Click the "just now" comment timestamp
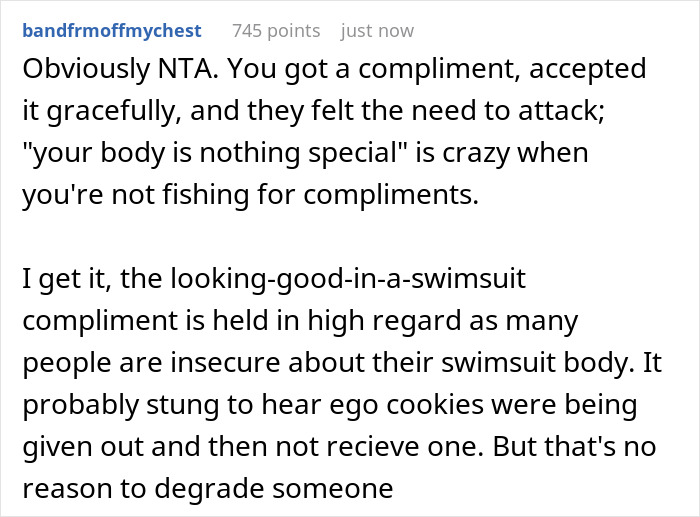700x517 pixels. pyautogui.click(x=377, y=31)
